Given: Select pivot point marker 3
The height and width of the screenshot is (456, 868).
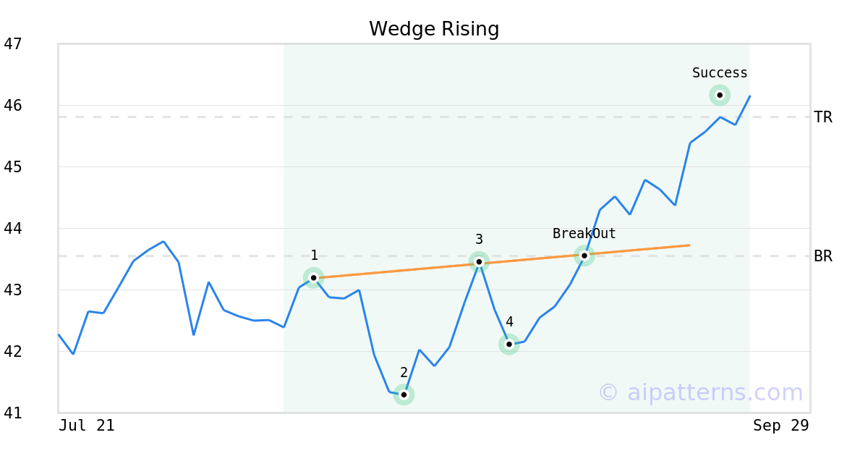Looking at the screenshot, I should click(479, 261).
